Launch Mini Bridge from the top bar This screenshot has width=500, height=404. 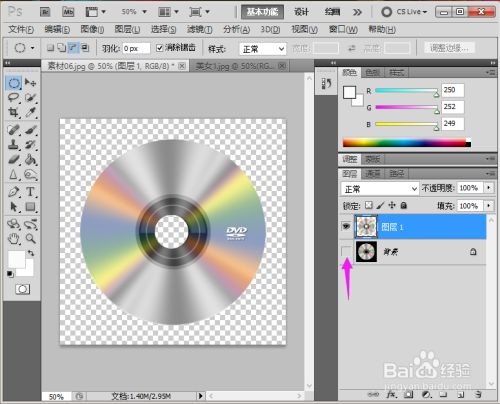pos(68,12)
